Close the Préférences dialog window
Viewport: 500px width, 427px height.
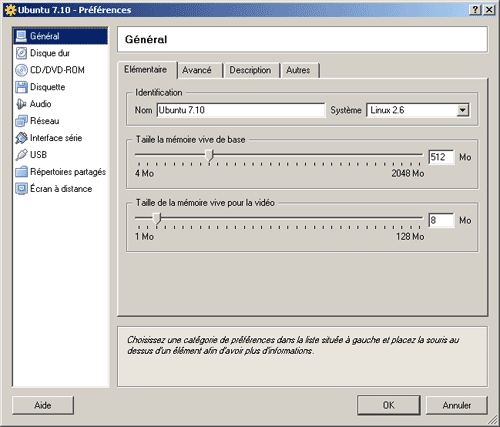tap(489, 10)
